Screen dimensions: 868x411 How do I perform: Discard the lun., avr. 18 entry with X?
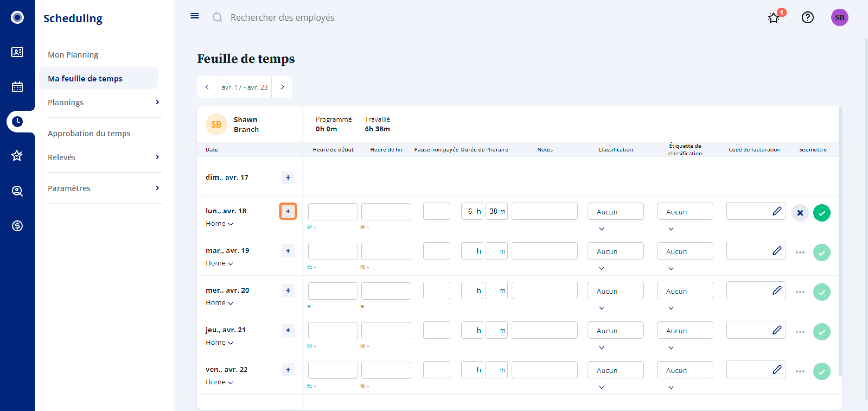click(x=800, y=213)
